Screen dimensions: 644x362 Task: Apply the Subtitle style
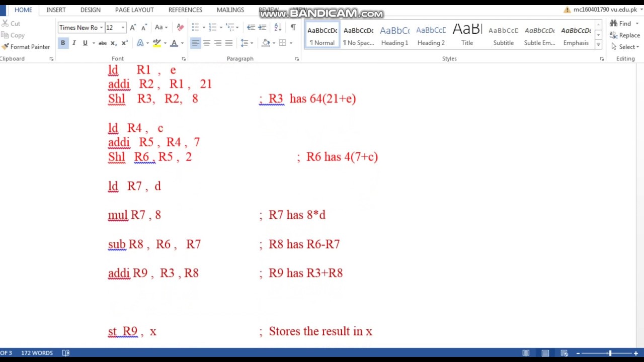pos(503,35)
